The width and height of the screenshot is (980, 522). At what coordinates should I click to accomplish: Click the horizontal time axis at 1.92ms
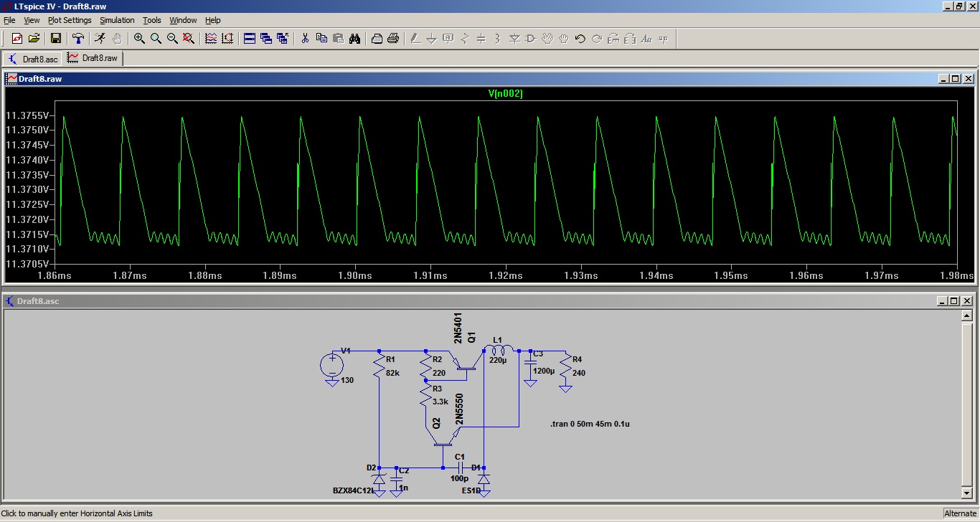click(505, 275)
